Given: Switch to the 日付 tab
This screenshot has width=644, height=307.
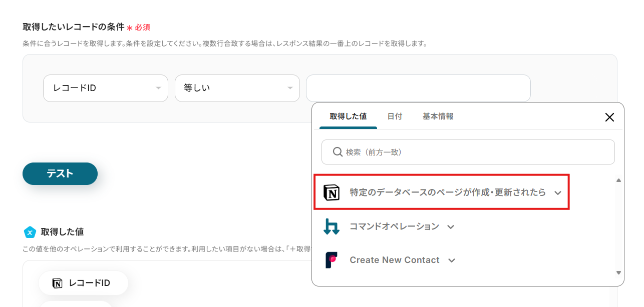Looking at the screenshot, I should tap(395, 116).
